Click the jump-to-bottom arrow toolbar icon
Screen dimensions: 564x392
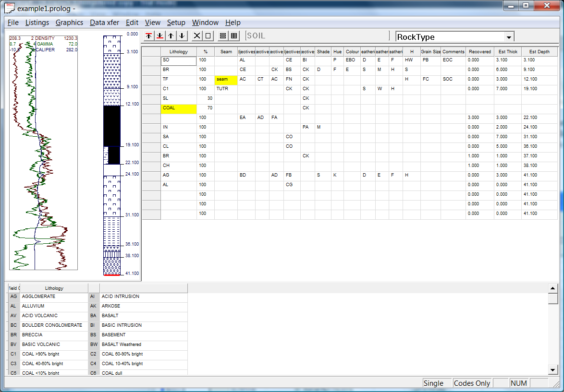160,36
